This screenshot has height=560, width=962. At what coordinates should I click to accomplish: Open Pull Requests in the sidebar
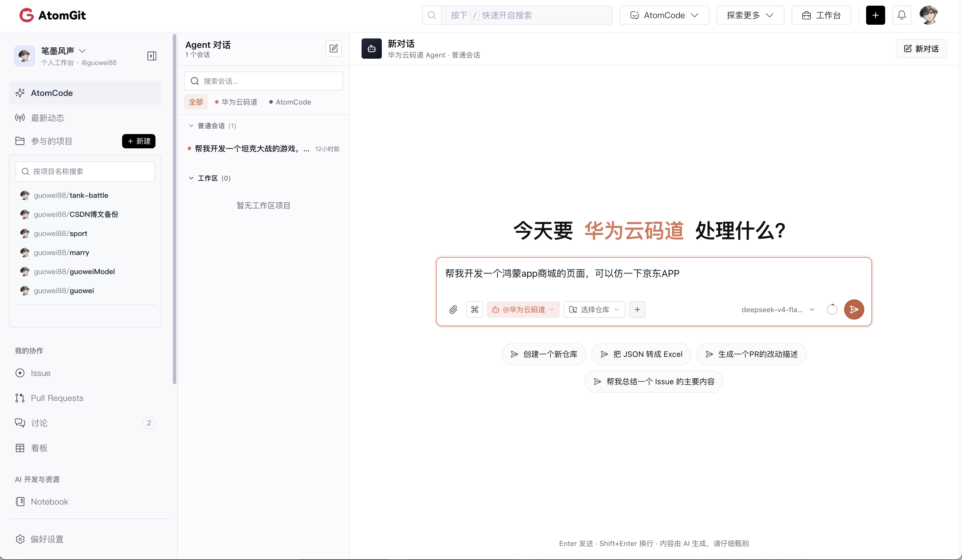[x=85, y=398]
